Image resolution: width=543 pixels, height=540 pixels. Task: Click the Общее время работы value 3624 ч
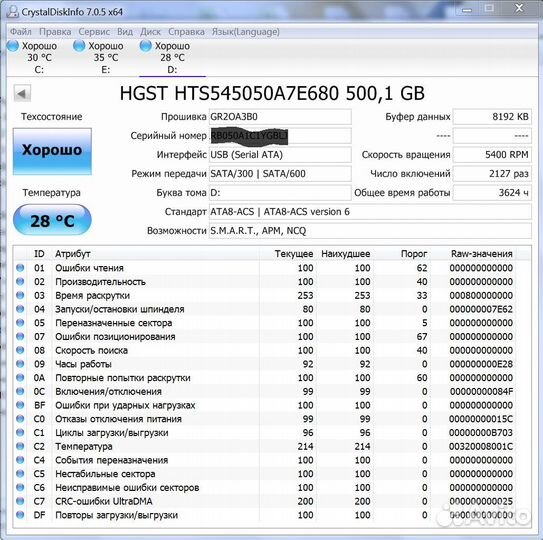coord(492,193)
